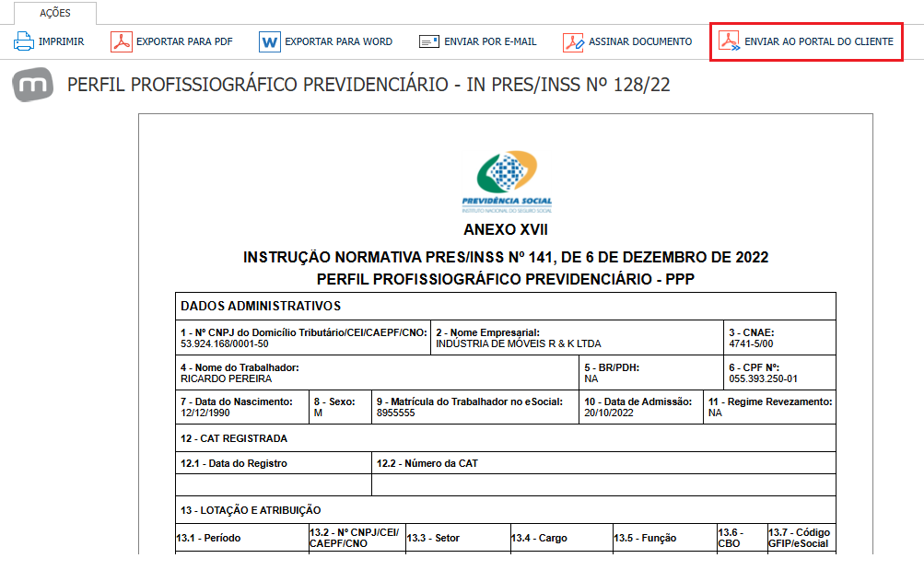Click the blue Word icon
Viewport: 924px width, 570px height.
[x=270, y=41]
